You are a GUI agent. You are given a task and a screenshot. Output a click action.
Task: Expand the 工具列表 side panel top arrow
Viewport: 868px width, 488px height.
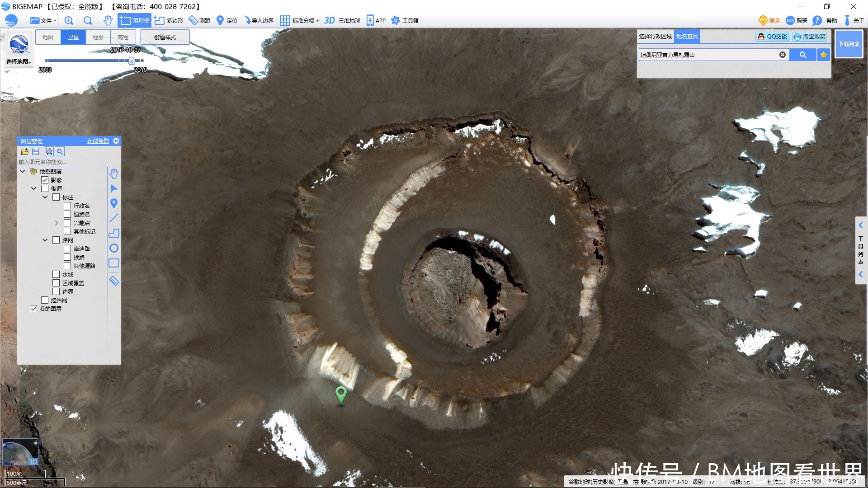[861, 225]
